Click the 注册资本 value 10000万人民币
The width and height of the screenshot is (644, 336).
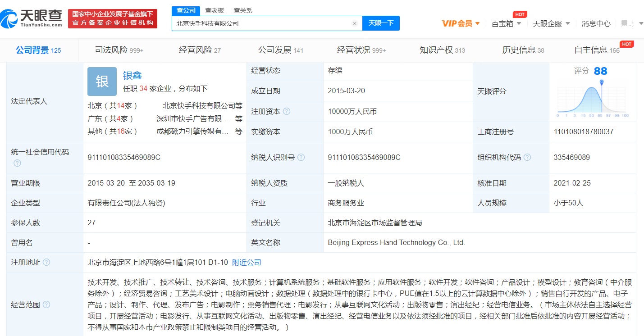point(352,111)
